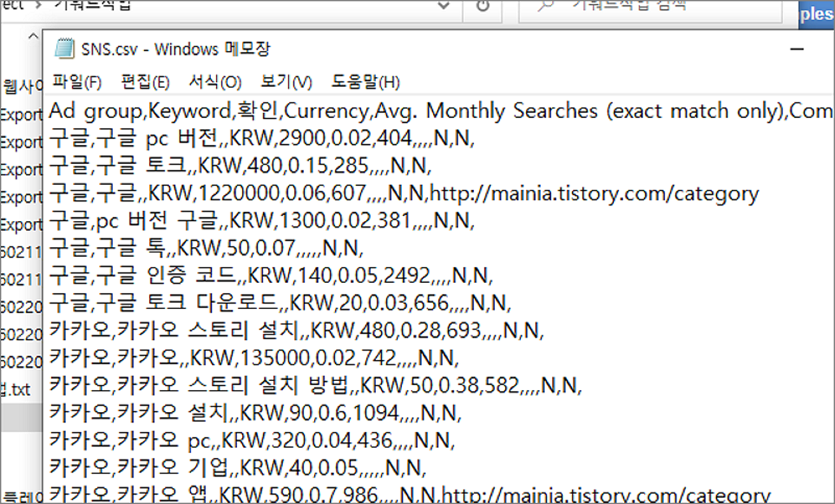
Task: Collapse the Explorer navigation pane up chevron
Action: (33, 38)
